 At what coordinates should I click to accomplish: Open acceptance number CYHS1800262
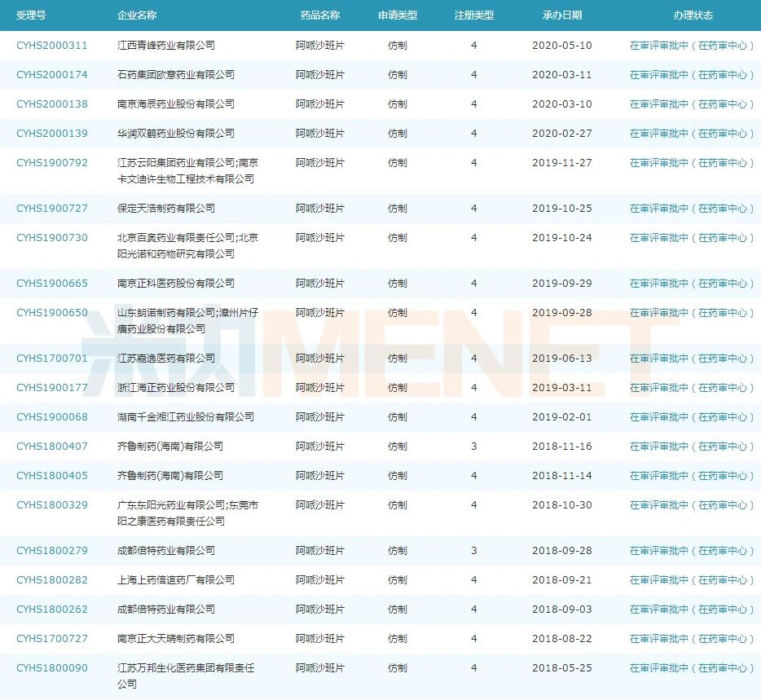(x=52, y=610)
